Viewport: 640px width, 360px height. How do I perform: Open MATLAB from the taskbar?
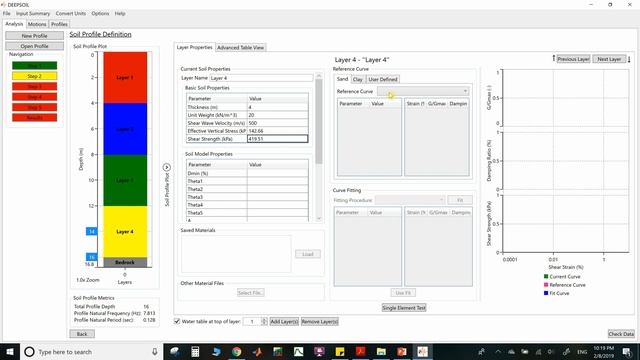click(x=257, y=352)
